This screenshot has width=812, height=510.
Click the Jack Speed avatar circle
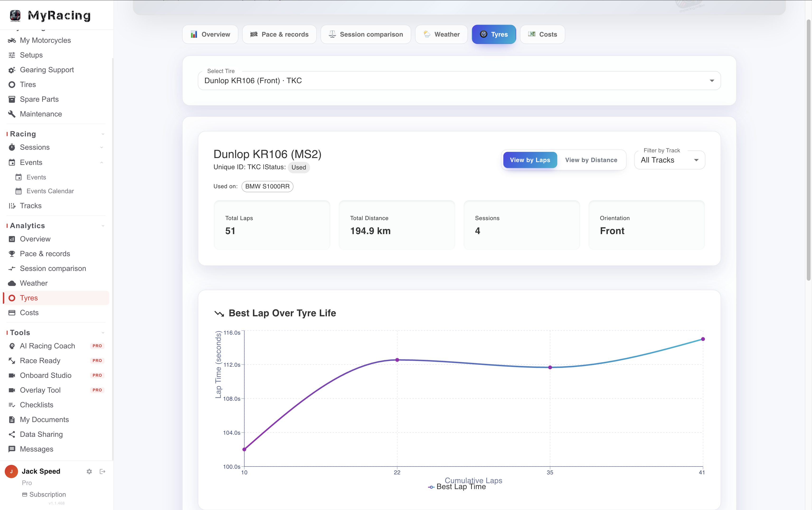11,472
